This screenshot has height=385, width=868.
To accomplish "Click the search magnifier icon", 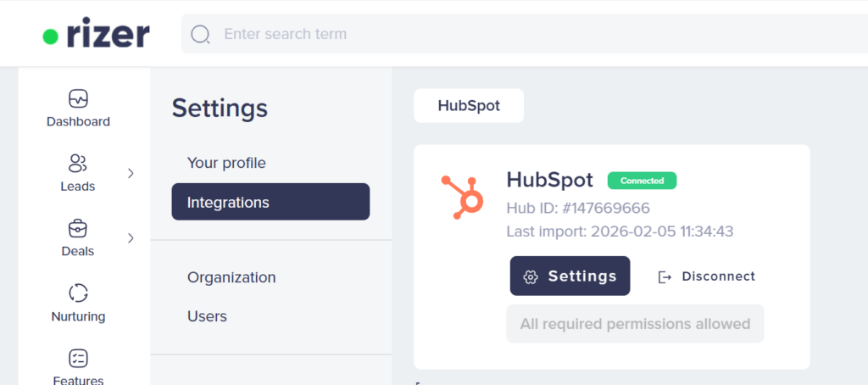I will (201, 34).
